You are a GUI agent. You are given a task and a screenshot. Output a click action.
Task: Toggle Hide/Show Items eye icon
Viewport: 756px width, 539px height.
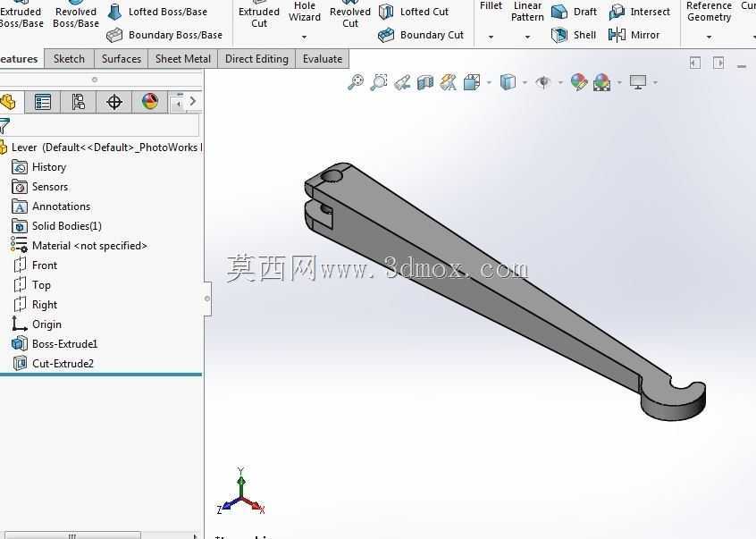[x=544, y=82]
